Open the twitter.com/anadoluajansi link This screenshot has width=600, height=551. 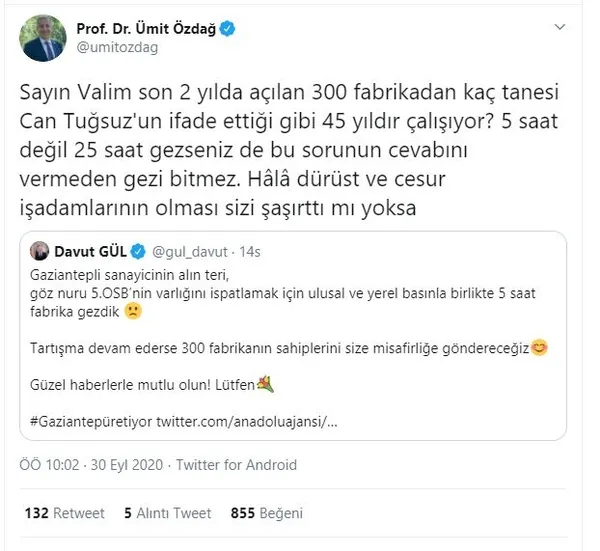pos(247,421)
